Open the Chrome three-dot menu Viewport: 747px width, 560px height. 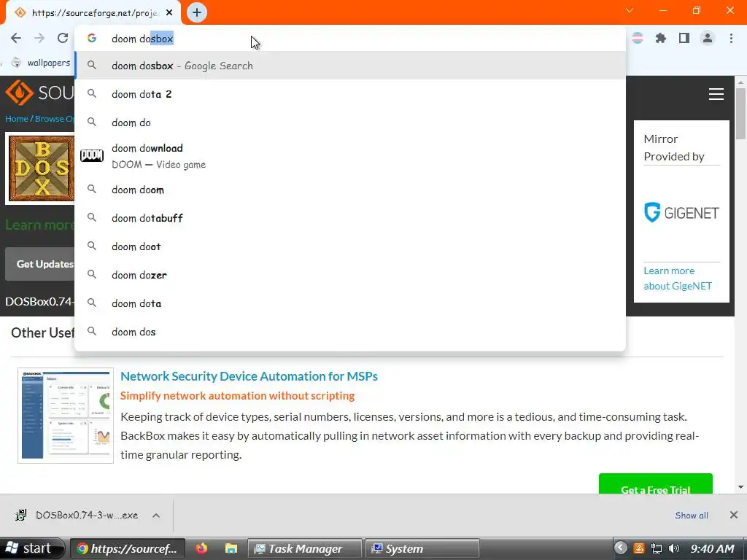[x=731, y=38]
